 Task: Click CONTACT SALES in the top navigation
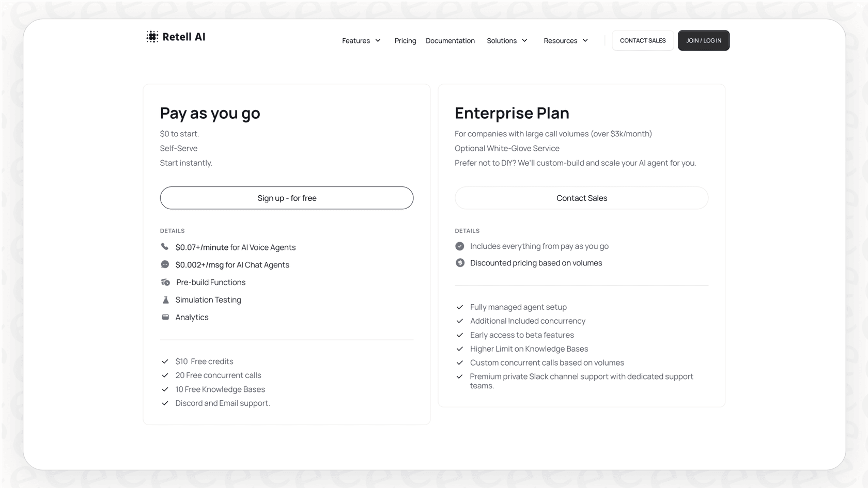pyautogui.click(x=643, y=40)
